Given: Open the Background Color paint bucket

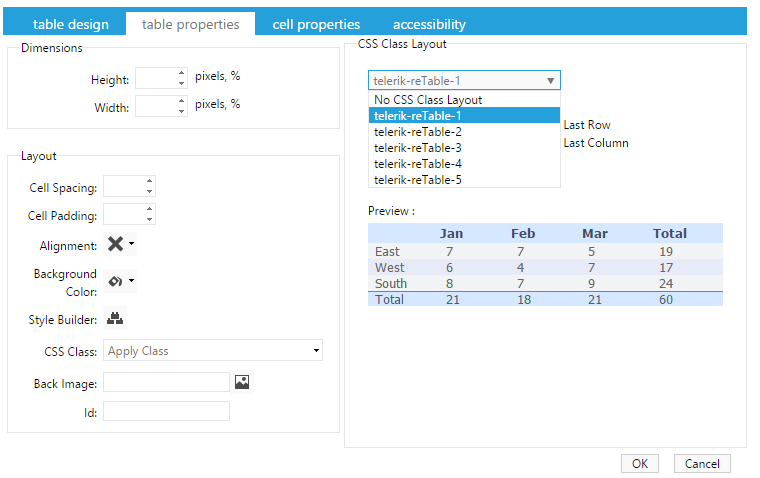Looking at the screenshot, I should click(x=115, y=281).
